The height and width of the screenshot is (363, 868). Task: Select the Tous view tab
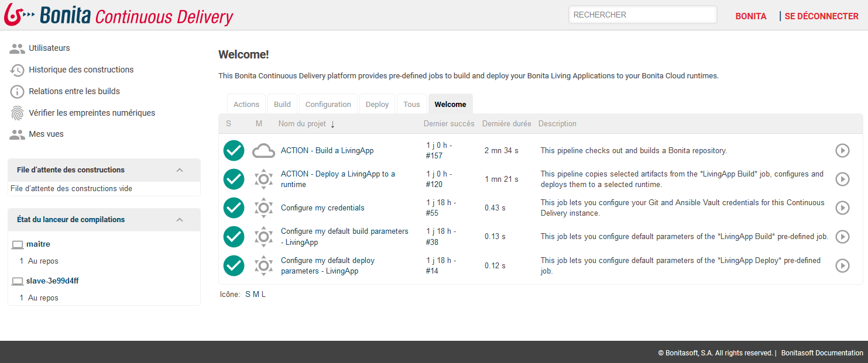(x=411, y=104)
